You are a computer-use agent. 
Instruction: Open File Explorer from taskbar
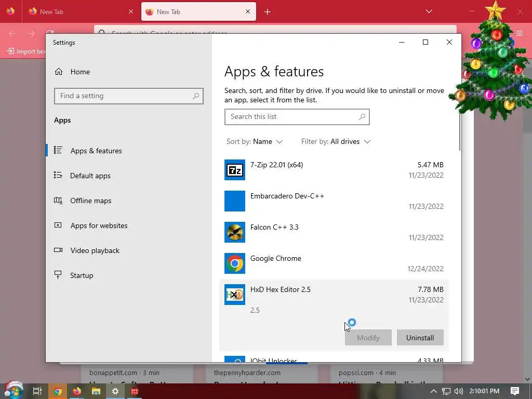(x=96, y=391)
